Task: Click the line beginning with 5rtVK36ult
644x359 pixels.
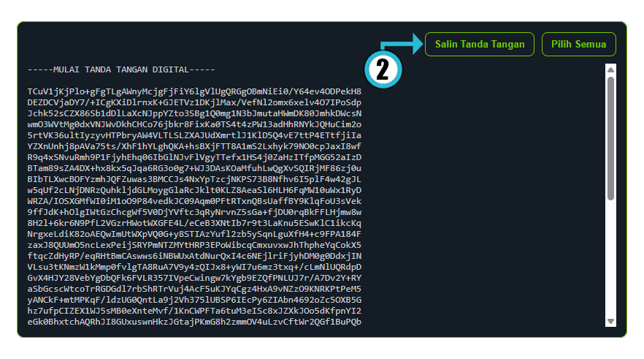Action: tap(194, 135)
